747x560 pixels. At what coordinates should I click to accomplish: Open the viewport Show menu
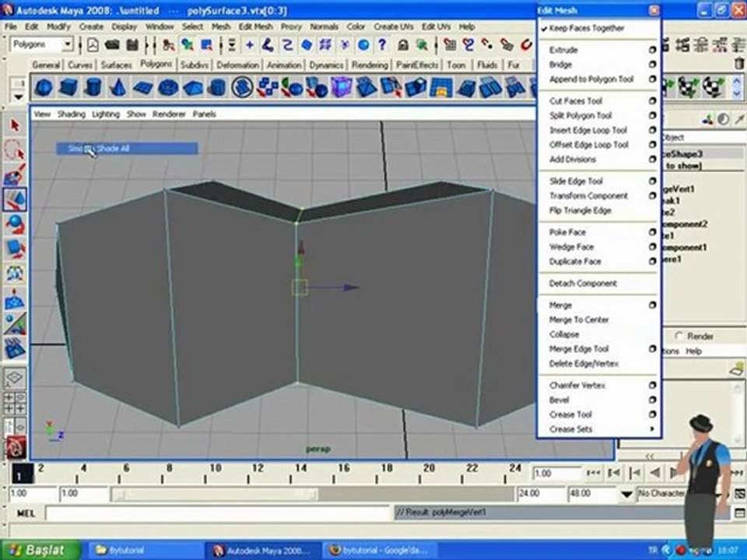136,114
